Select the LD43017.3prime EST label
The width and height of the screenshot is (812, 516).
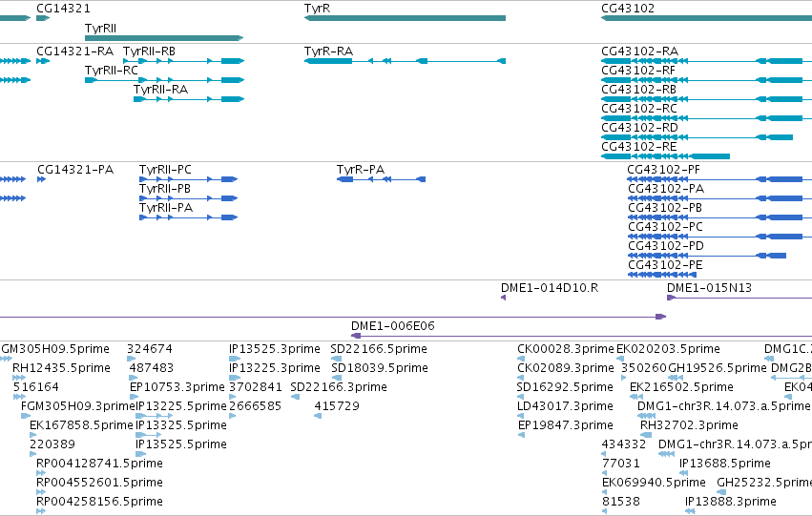point(565,407)
